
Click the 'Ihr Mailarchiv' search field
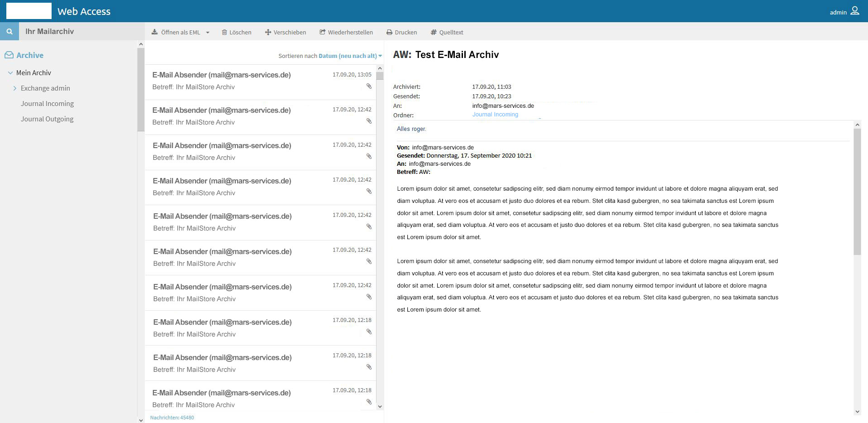tap(81, 32)
